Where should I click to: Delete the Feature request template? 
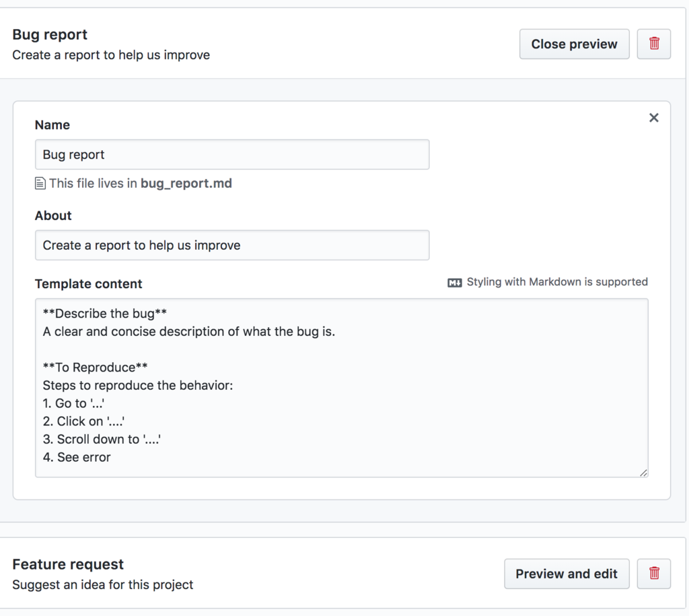click(x=653, y=574)
